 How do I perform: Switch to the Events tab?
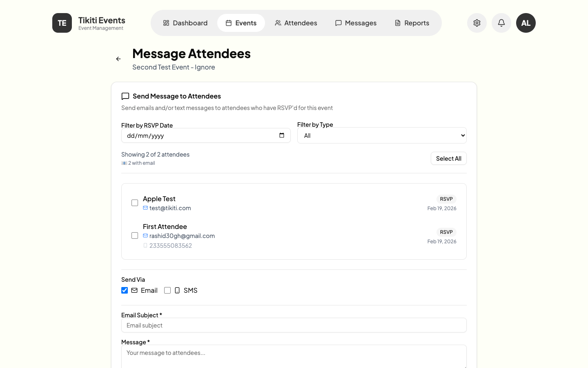[241, 23]
